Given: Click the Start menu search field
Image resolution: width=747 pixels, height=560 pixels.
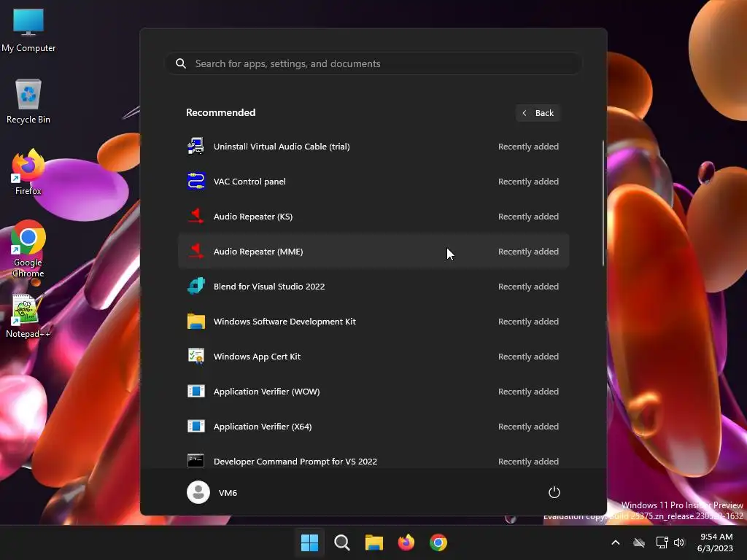Looking at the screenshot, I should 373,63.
